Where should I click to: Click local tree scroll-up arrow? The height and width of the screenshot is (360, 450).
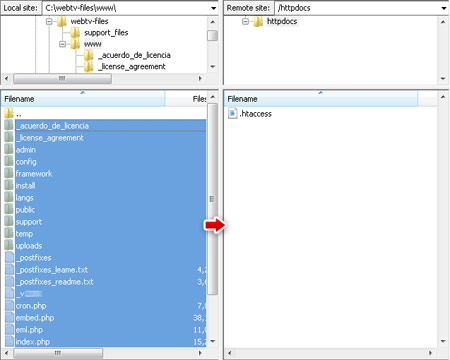pos(212,22)
